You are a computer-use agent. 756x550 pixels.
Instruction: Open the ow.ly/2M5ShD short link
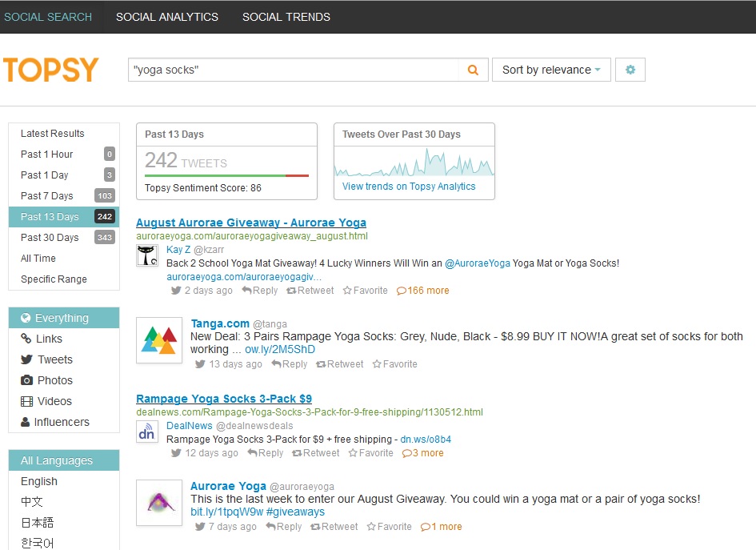coord(280,349)
